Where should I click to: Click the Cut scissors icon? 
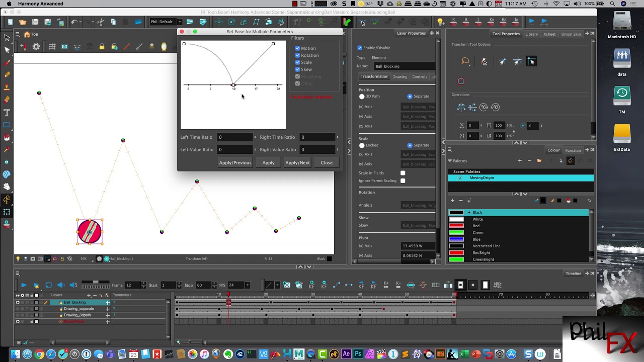pyautogui.click(x=100, y=22)
